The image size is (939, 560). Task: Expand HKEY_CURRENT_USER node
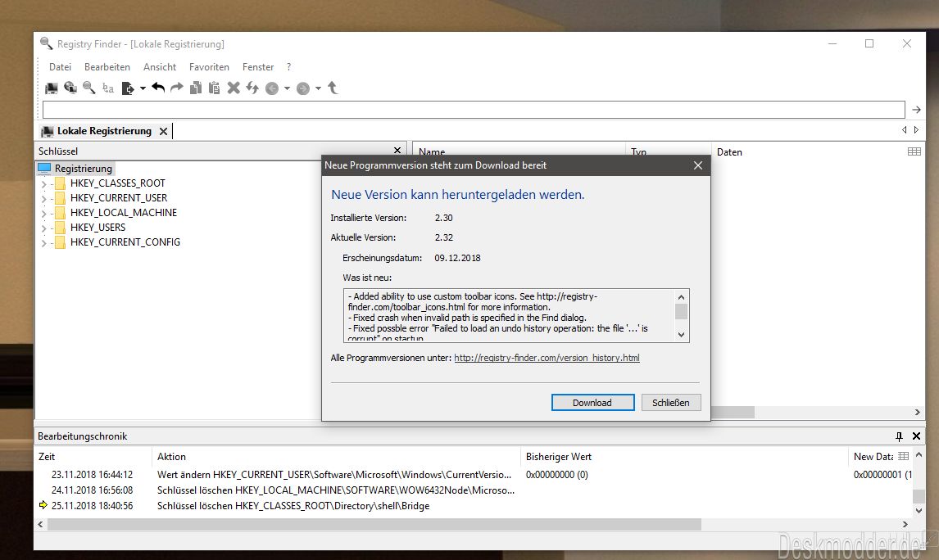[43, 199]
